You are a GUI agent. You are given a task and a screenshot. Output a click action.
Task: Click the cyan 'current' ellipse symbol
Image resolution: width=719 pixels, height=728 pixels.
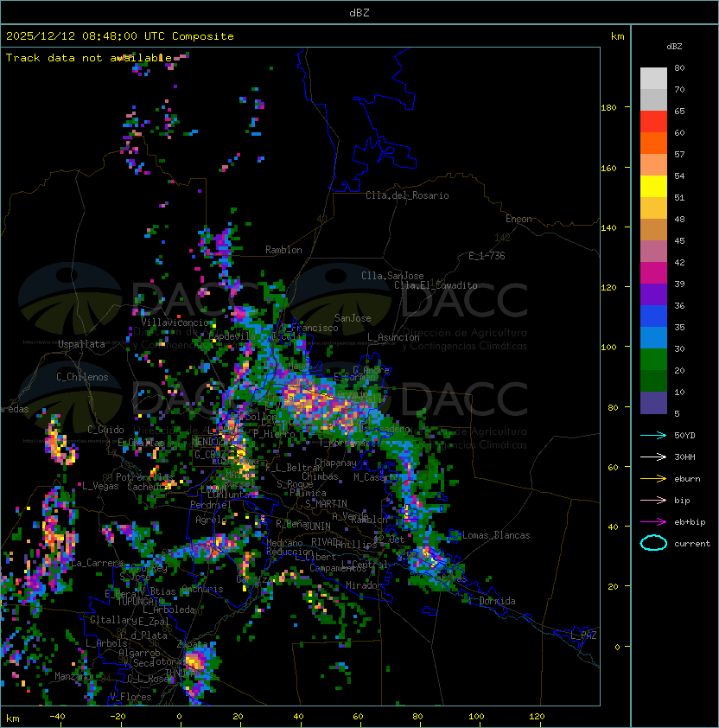tap(653, 543)
